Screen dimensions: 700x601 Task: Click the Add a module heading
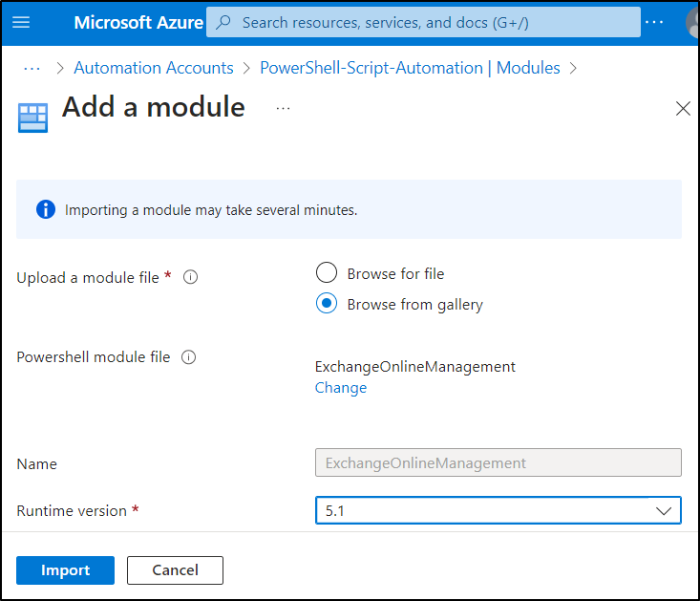(x=154, y=107)
